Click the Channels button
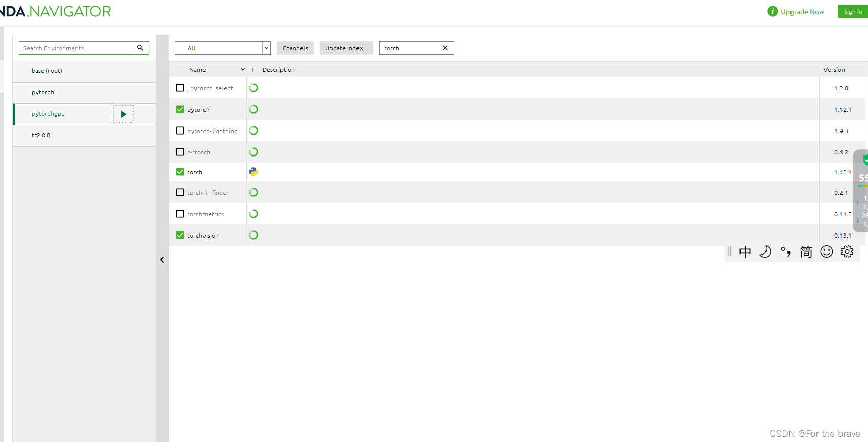This screenshot has width=868, height=442. (295, 48)
